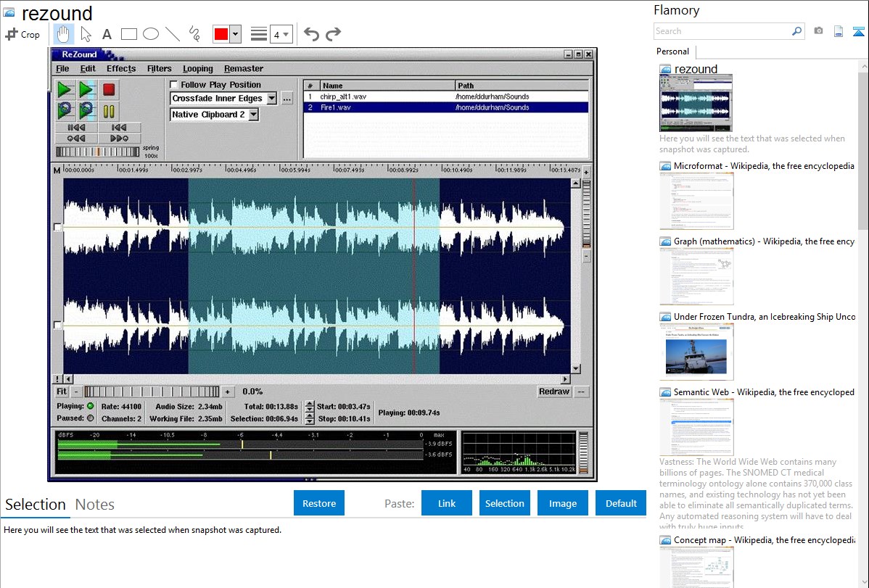Toggle the lower waveform channel checkbox
This screenshot has width=869, height=588.
[57, 325]
